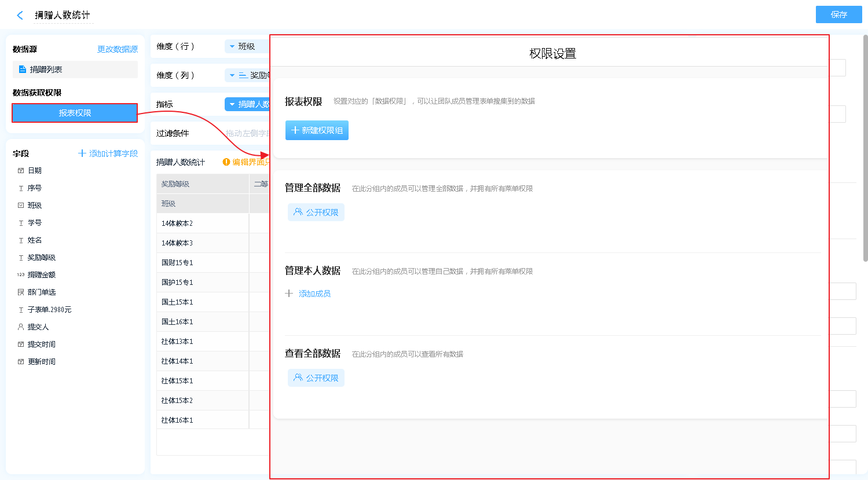868x480 pixels.
Task: Click 新建权限组 to create permission group
Action: coord(317,130)
